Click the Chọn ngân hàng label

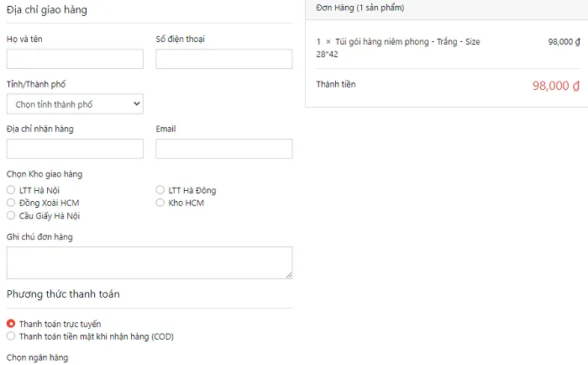[x=38, y=357]
